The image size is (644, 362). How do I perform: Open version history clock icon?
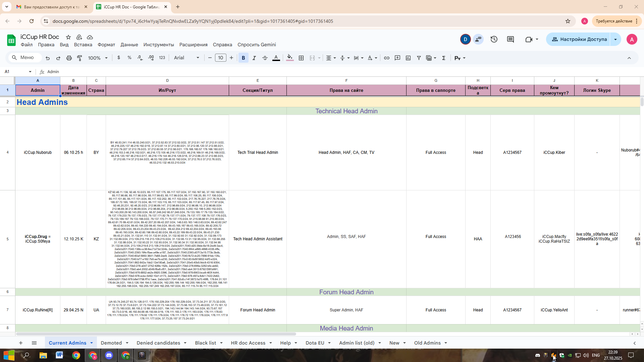pyautogui.click(x=494, y=39)
